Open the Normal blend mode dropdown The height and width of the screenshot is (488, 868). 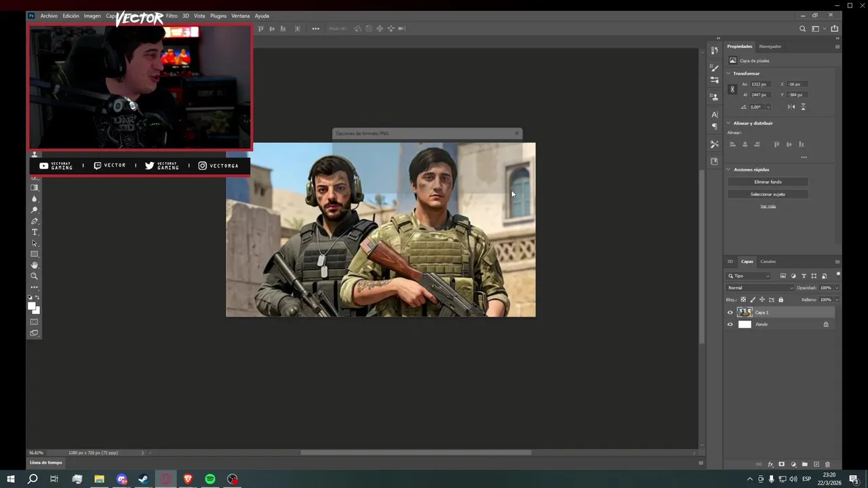click(x=760, y=288)
